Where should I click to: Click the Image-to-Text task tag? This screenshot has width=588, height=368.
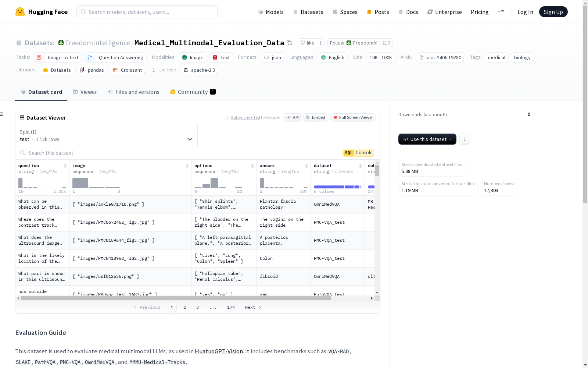[x=57, y=57]
